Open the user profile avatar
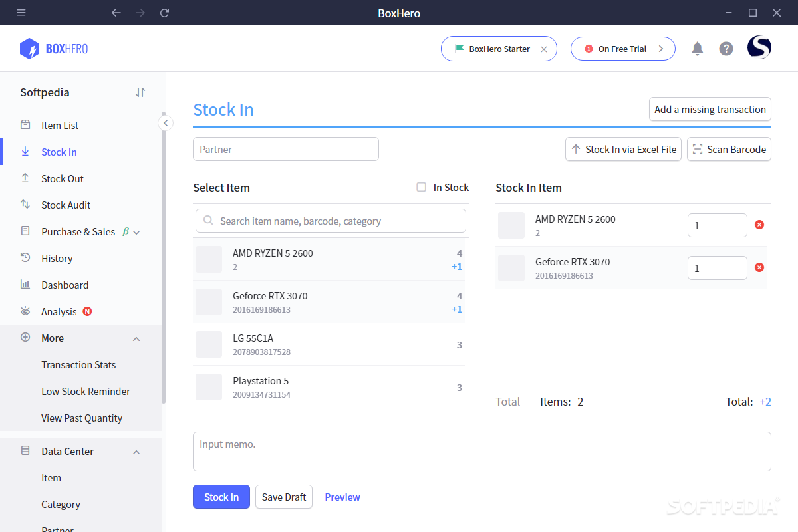The height and width of the screenshot is (532, 798). click(759, 48)
